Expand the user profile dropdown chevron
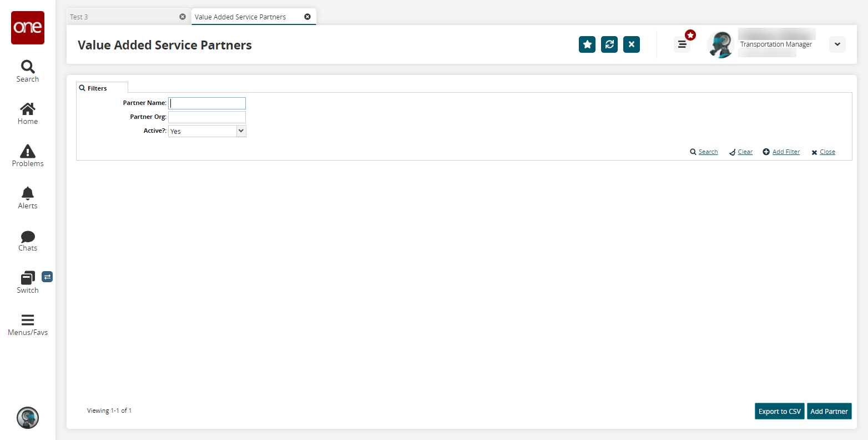This screenshot has height=440, width=868. coord(837,44)
